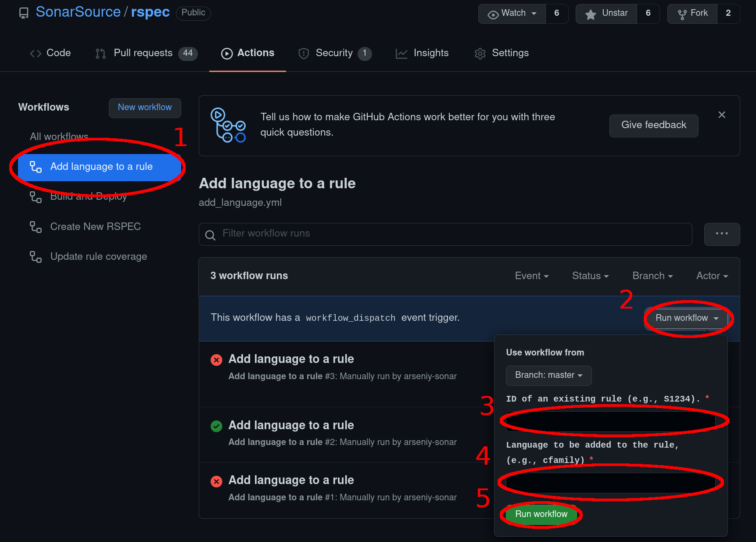The image size is (756, 542).
Task: Open the SonarSource organization link
Action: point(78,12)
